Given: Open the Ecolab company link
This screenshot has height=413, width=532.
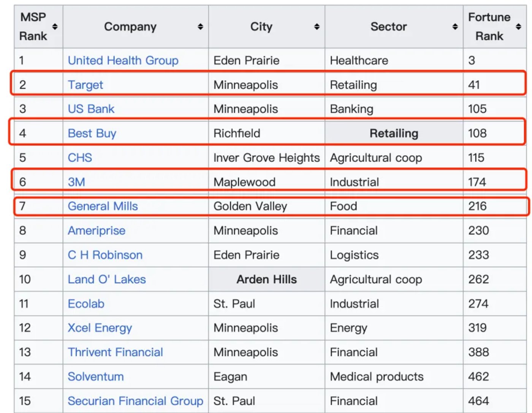Looking at the screenshot, I should pyautogui.click(x=86, y=304).
